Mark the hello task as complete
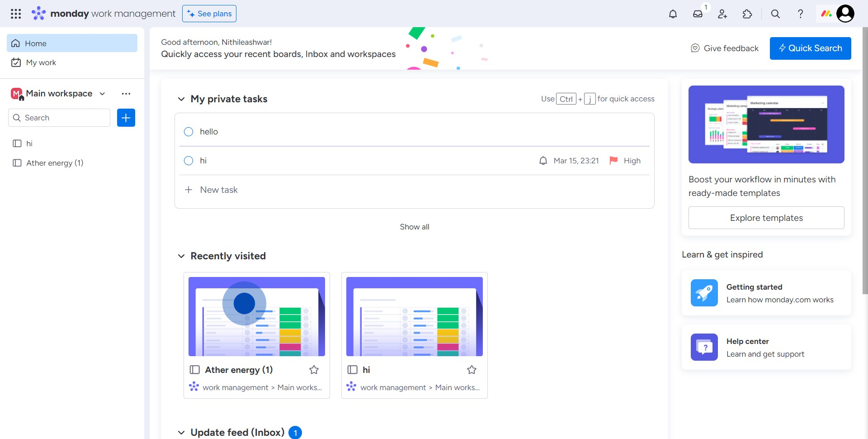 pyautogui.click(x=189, y=132)
